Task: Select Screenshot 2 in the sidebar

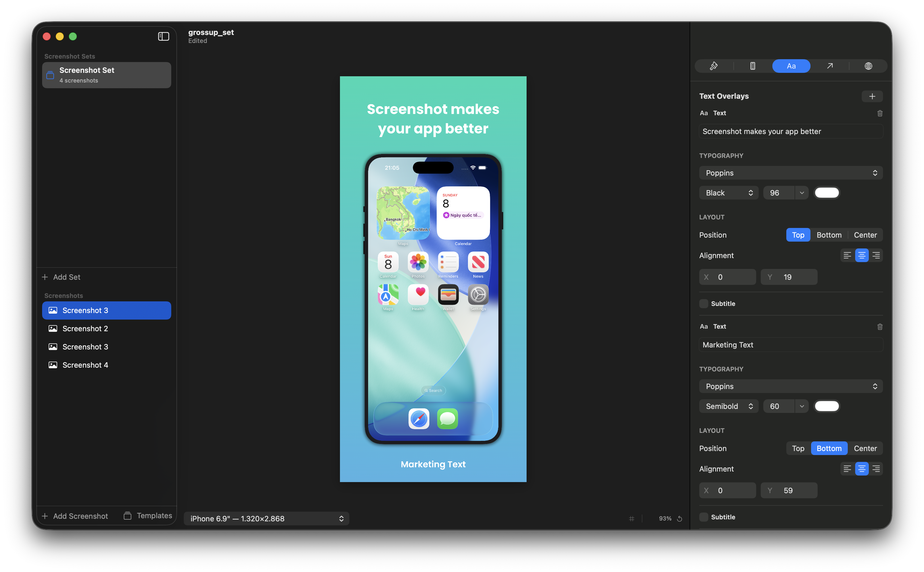Action: point(85,329)
